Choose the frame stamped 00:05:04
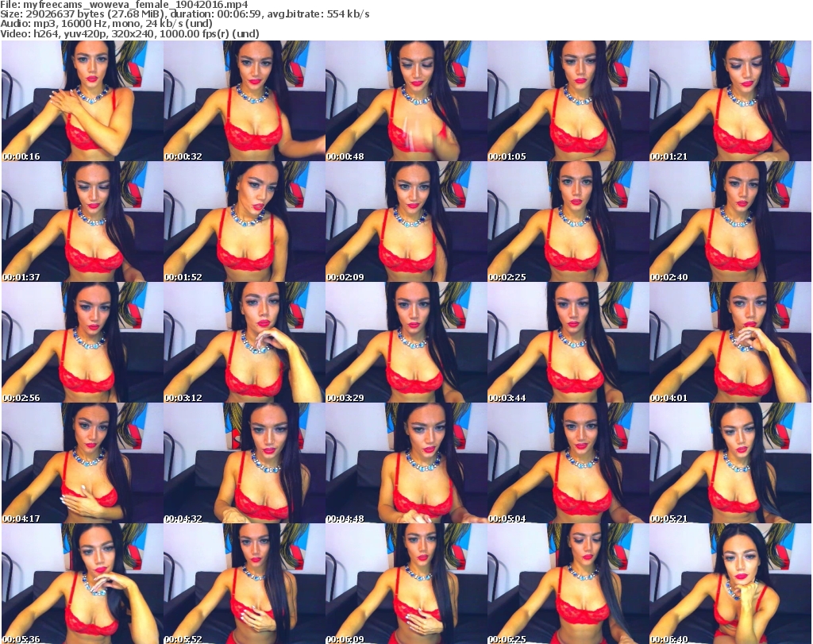Viewport: 813px width, 644px height. pyautogui.click(x=568, y=464)
